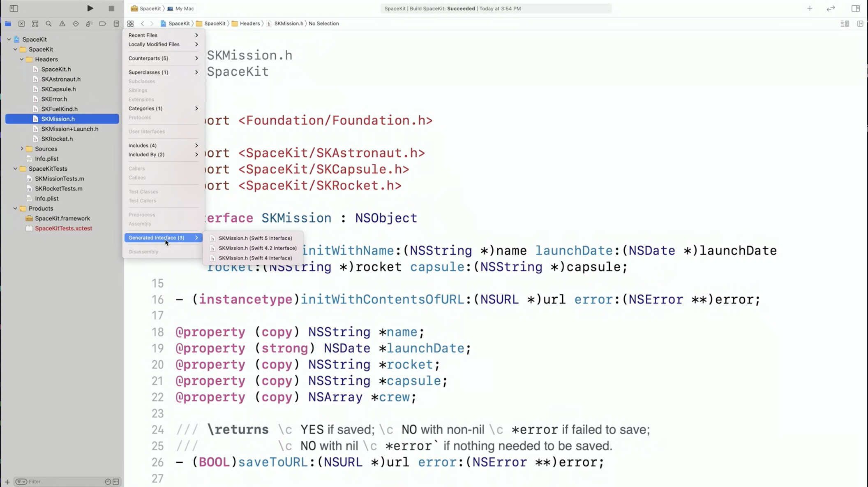Open Included By (2) submenu
The width and height of the screenshot is (868, 487).
[x=163, y=155]
